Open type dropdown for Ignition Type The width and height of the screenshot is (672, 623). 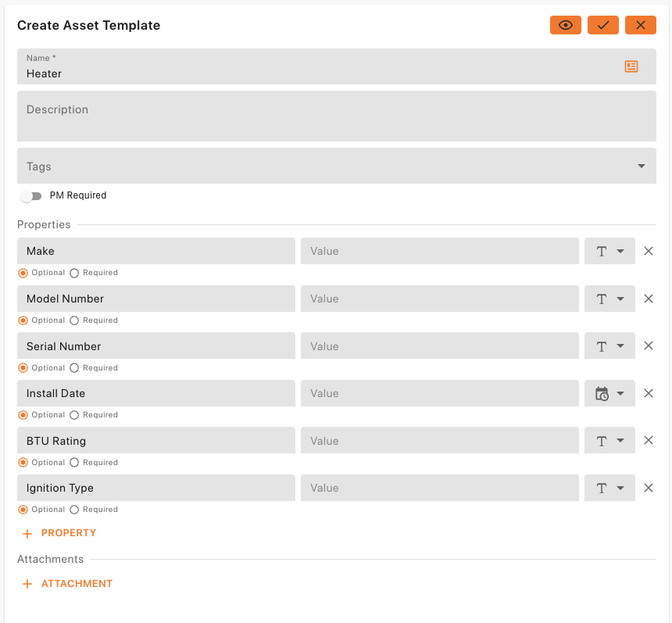[609, 488]
